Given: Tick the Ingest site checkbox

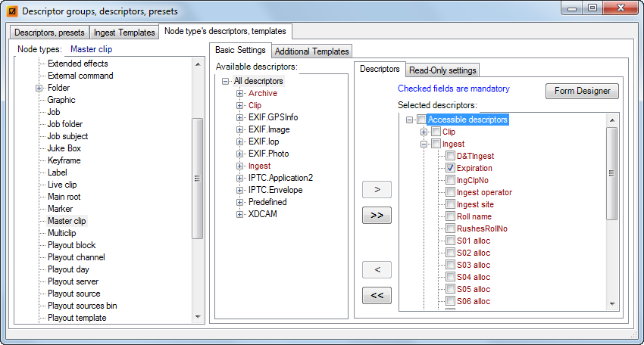Looking at the screenshot, I should click(451, 204).
